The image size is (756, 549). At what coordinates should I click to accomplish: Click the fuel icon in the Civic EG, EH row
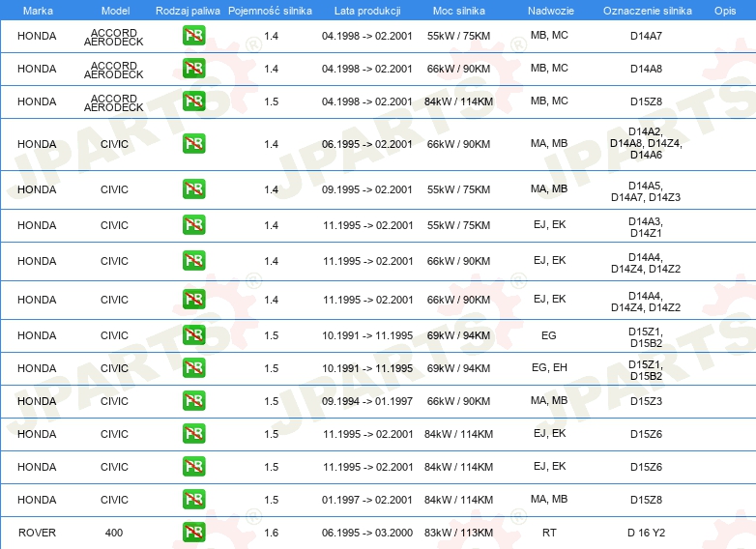point(193,367)
